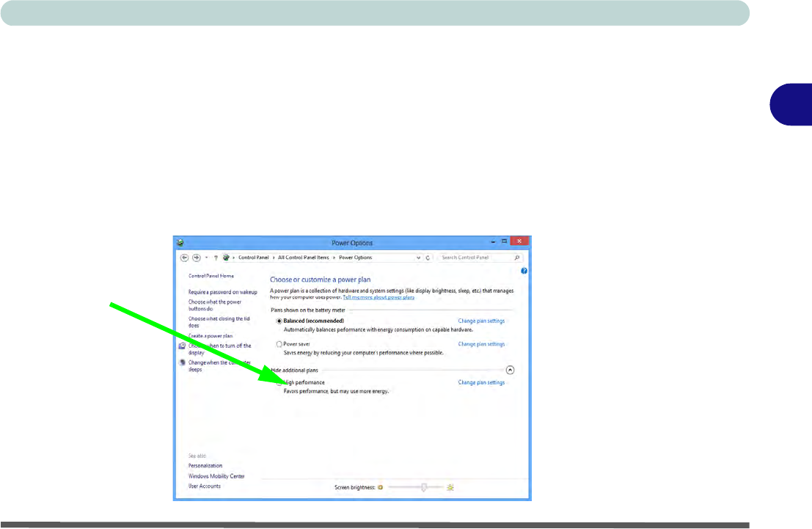Click the Control Panel breadcrumb
The width and height of the screenshot is (812, 529).
253,258
